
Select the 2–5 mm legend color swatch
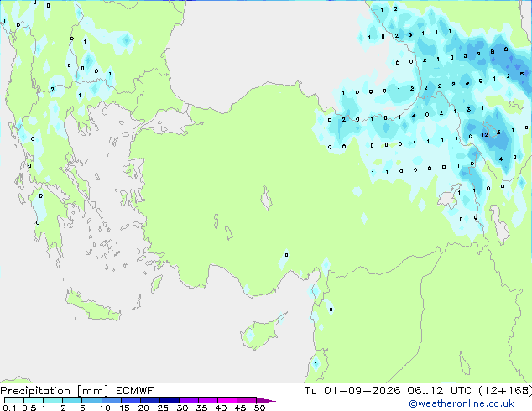72,400
